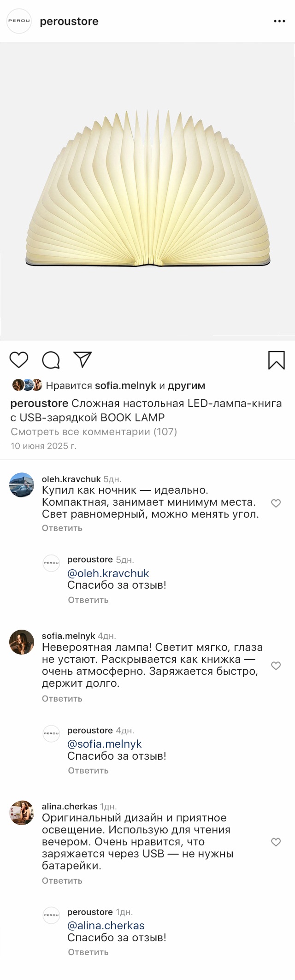Screen dimensions: 295x980
Task: Open sofia.melnyk's profile picture
Action: [22, 642]
